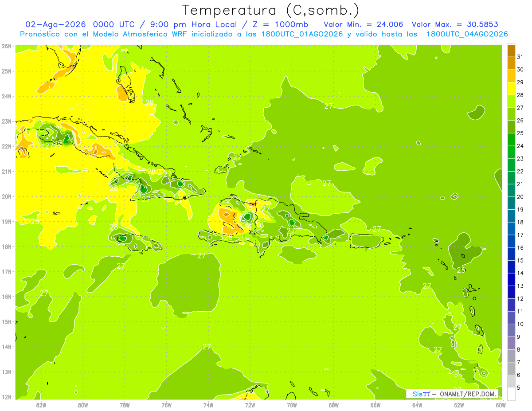Click the '5' value on the color scale
The width and height of the screenshot is (532, 411).
(x=519, y=388)
